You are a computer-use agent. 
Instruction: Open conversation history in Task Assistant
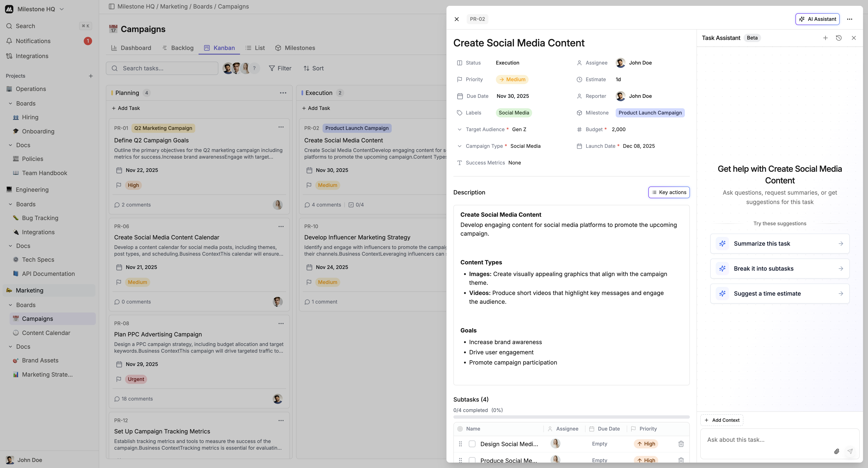point(839,38)
